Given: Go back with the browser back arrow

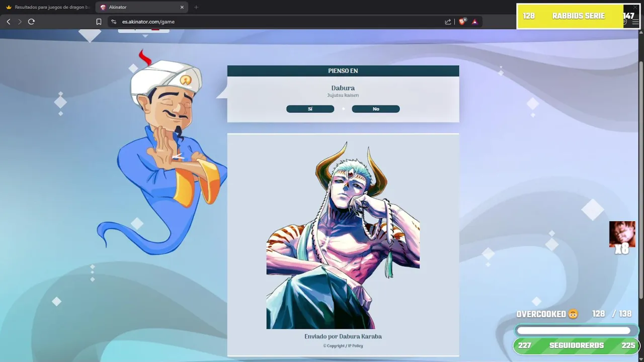Looking at the screenshot, I should 9,22.
